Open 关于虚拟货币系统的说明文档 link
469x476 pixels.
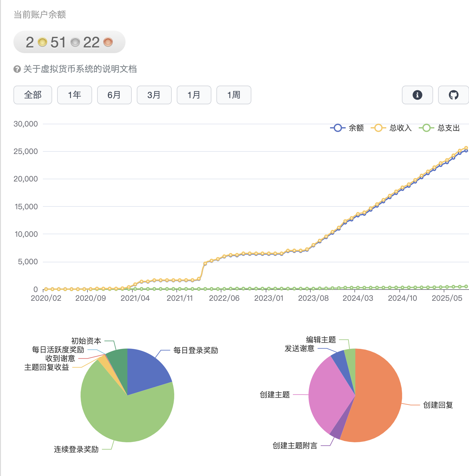pos(80,69)
